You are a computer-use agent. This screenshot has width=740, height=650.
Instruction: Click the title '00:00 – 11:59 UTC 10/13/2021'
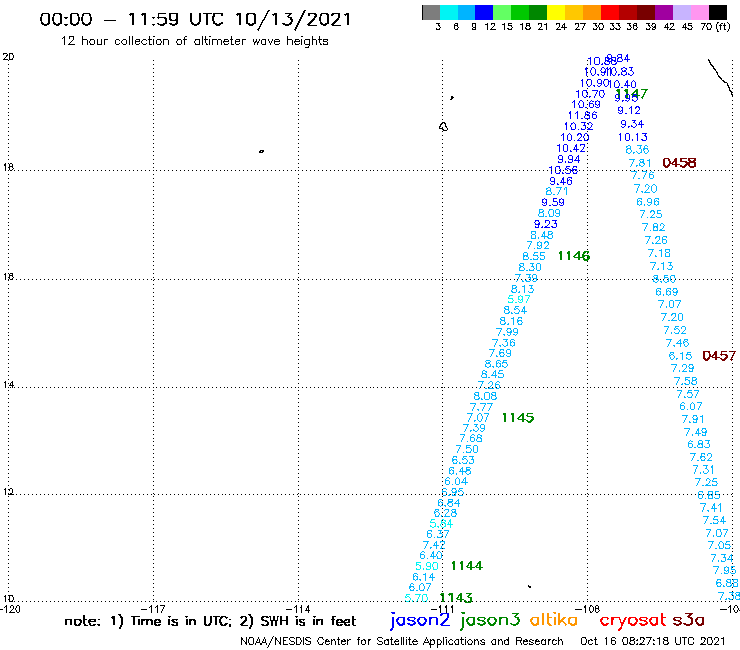pos(195,19)
